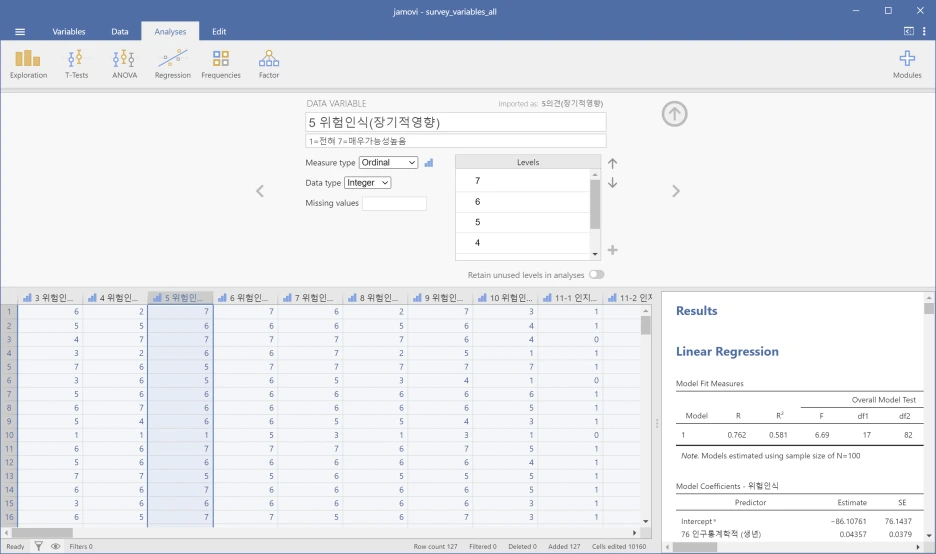
Task: Select column header 11-1 인지
Action: [x=571, y=297]
